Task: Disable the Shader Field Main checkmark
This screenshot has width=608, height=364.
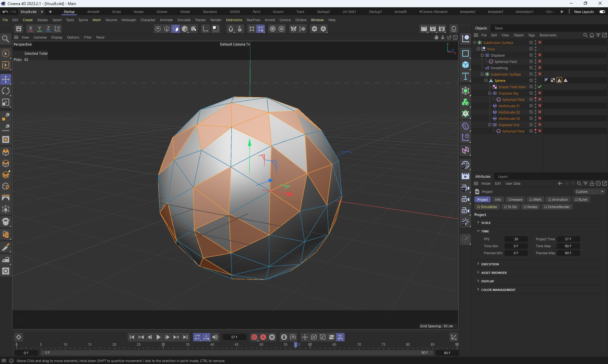Action: click(540, 87)
